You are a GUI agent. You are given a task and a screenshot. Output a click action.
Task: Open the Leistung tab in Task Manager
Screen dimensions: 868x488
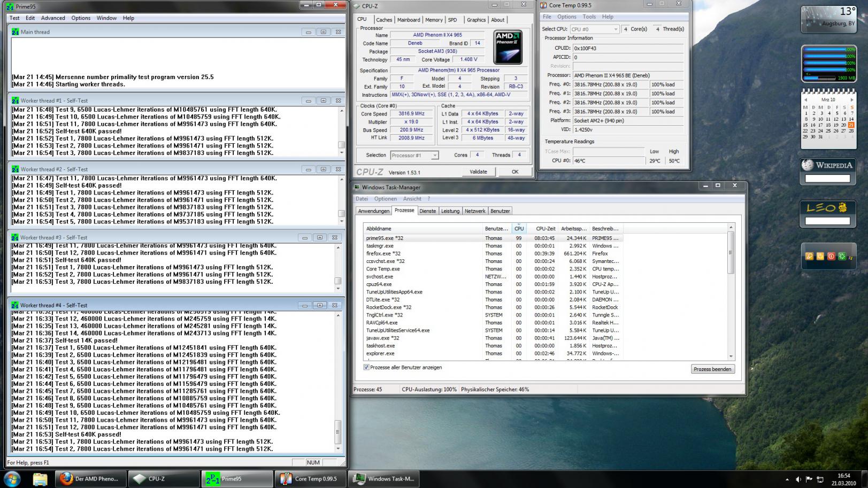tap(450, 211)
